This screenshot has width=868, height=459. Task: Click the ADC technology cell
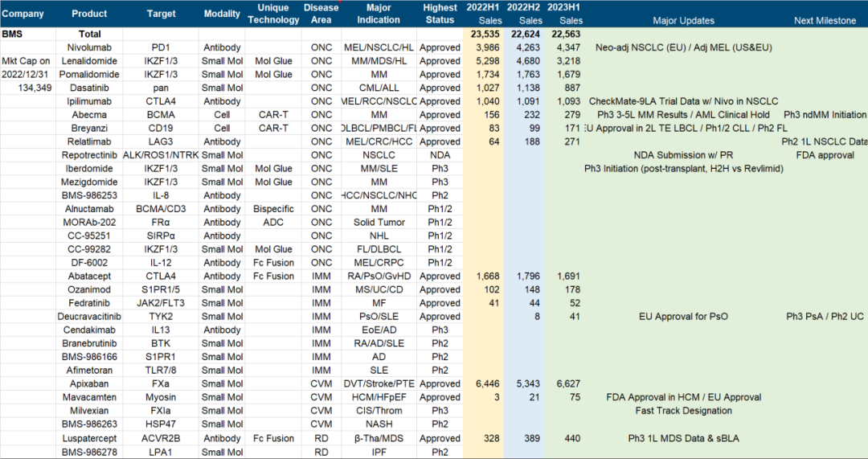273,222
